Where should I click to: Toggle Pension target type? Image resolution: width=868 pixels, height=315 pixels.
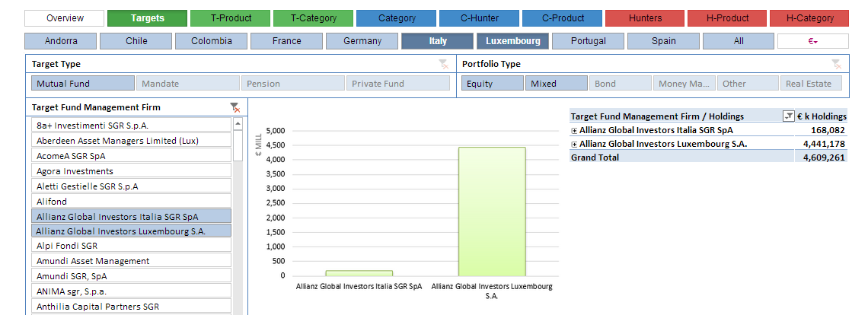293,84
